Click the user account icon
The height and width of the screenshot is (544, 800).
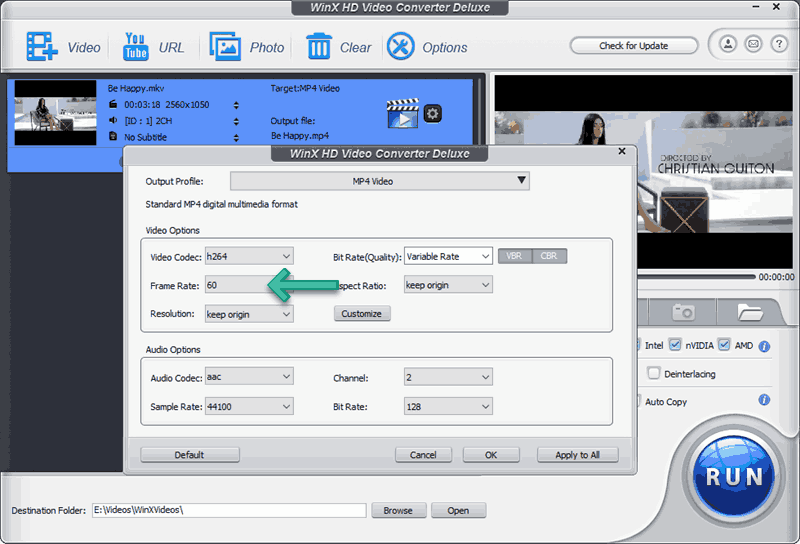point(728,44)
